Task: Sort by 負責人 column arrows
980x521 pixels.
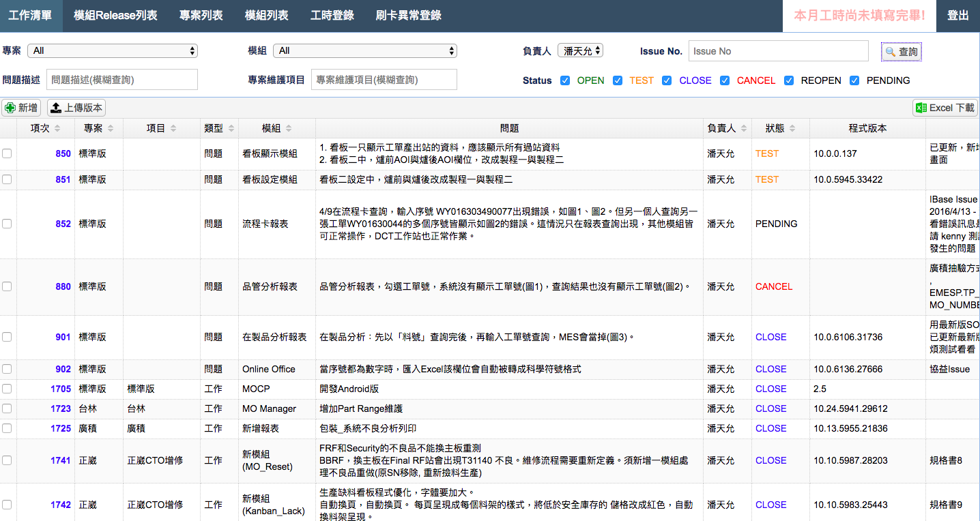Action: [x=744, y=128]
